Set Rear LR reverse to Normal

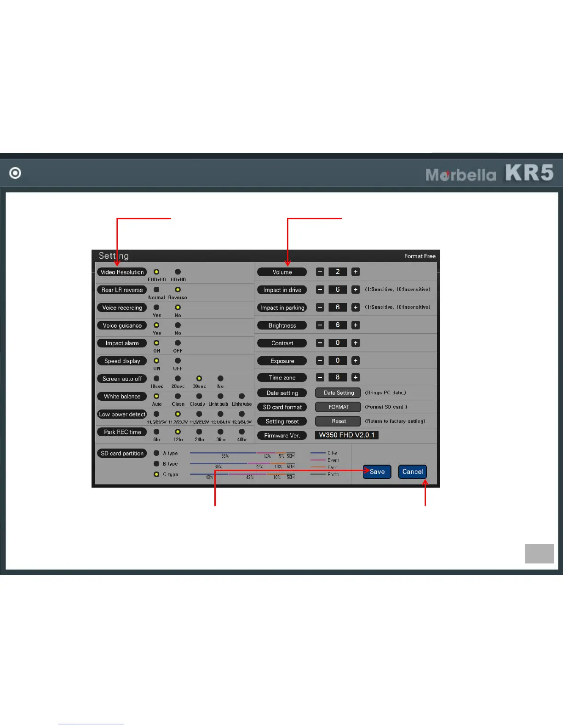[x=156, y=290]
